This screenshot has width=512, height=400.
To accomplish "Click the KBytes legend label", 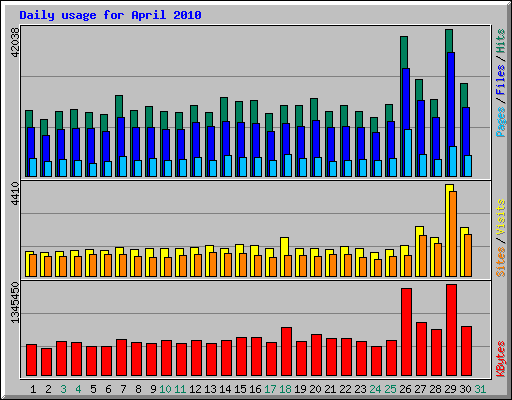I will click(500, 359).
